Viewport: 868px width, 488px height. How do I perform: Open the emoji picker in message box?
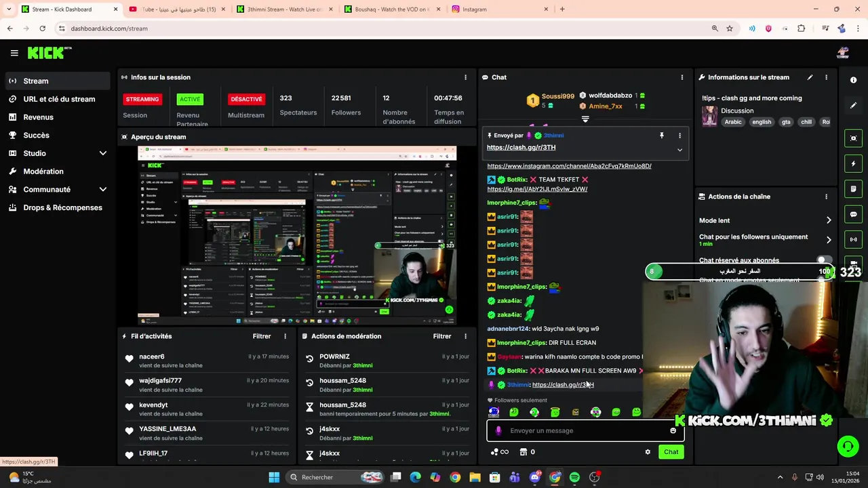(673, 430)
